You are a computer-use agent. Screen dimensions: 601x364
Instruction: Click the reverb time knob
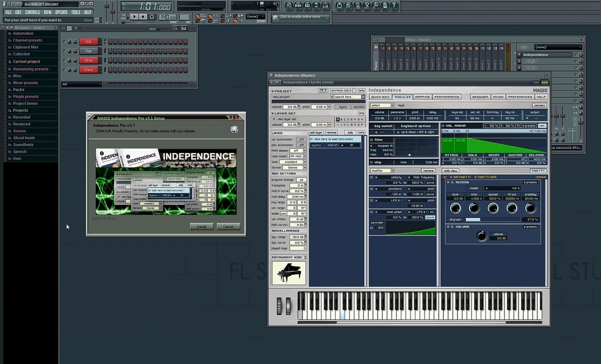click(474, 208)
